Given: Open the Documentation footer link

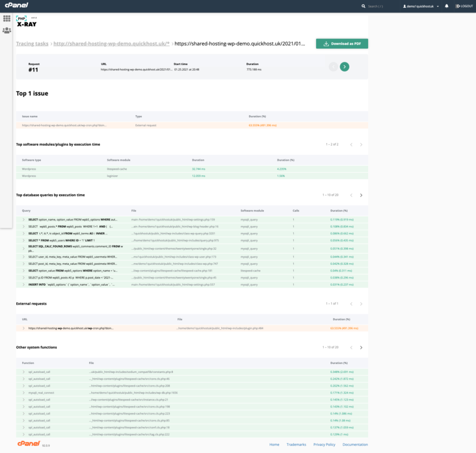Looking at the screenshot, I should pos(355,445).
